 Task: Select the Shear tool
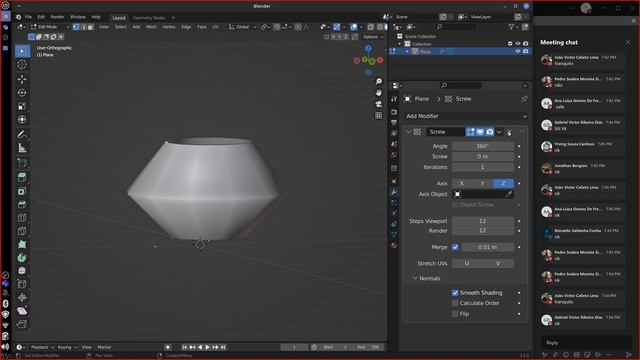pos(22,311)
